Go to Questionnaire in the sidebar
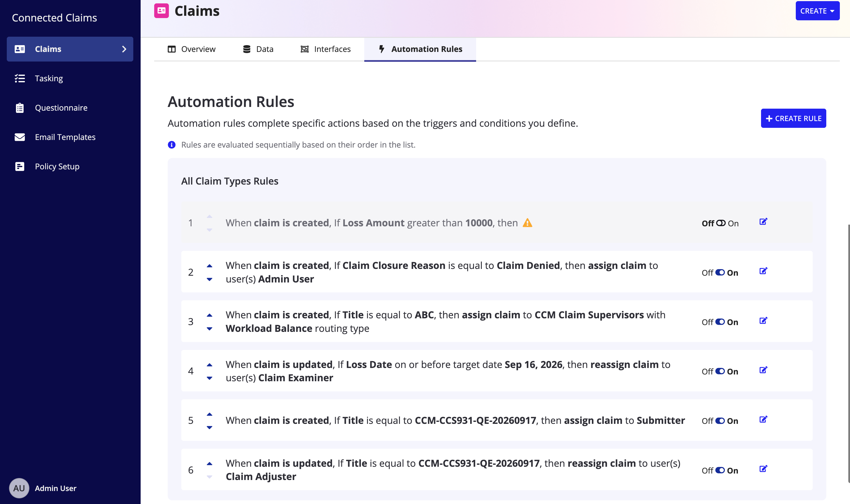Screen dimensions: 850x504 pos(70,108)
